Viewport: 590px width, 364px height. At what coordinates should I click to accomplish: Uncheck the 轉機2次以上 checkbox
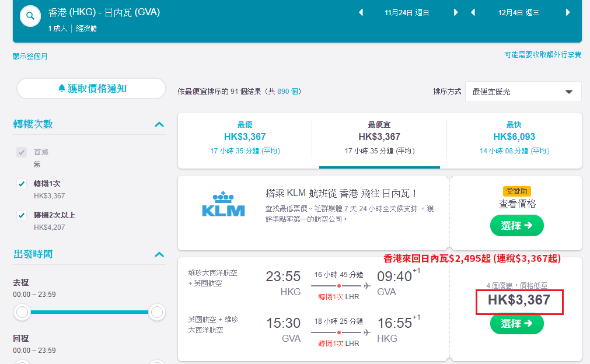coord(22,215)
